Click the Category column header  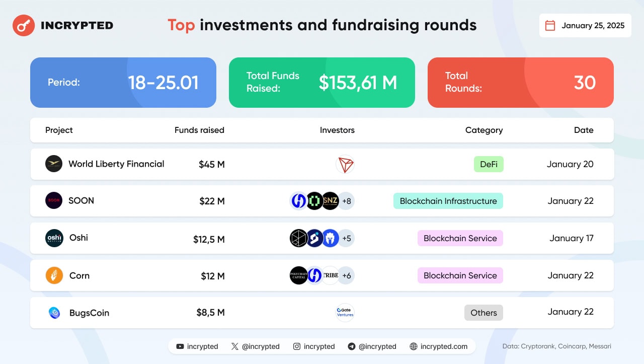coord(484,130)
